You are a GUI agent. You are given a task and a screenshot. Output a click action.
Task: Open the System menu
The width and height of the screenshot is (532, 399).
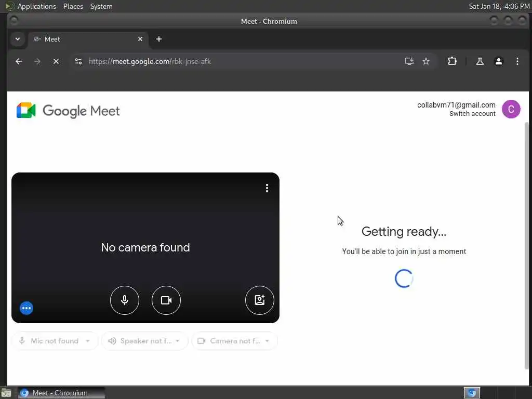tap(101, 6)
